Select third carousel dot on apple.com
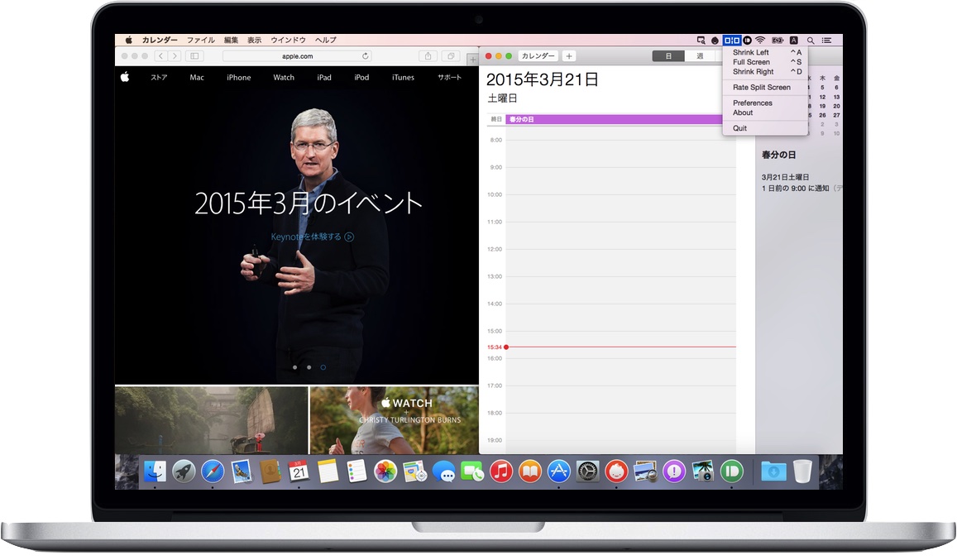This screenshot has width=957, height=560. 323,367
